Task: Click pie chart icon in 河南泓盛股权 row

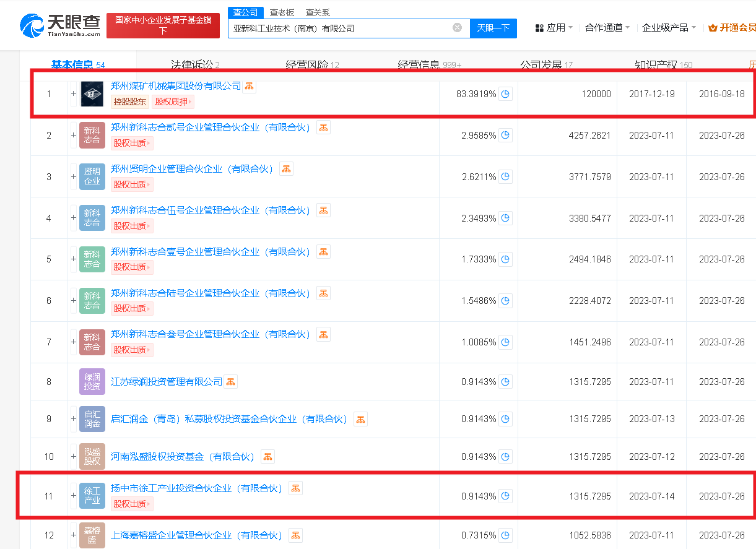Action: click(506, 457)
